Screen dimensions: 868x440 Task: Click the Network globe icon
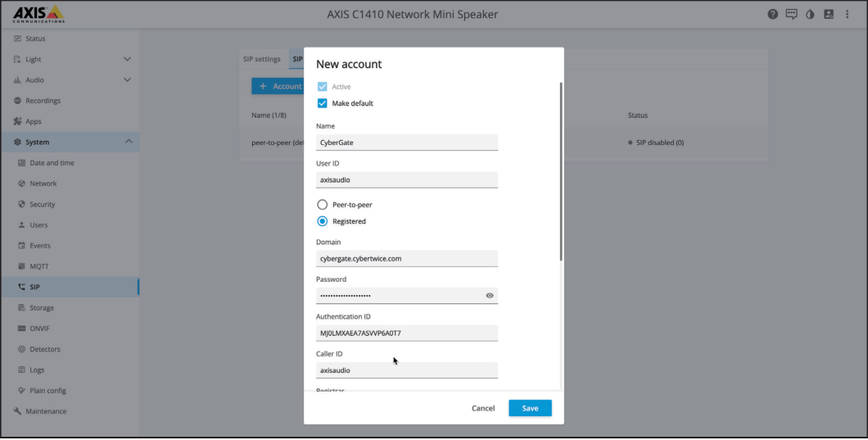click(21, 184)
